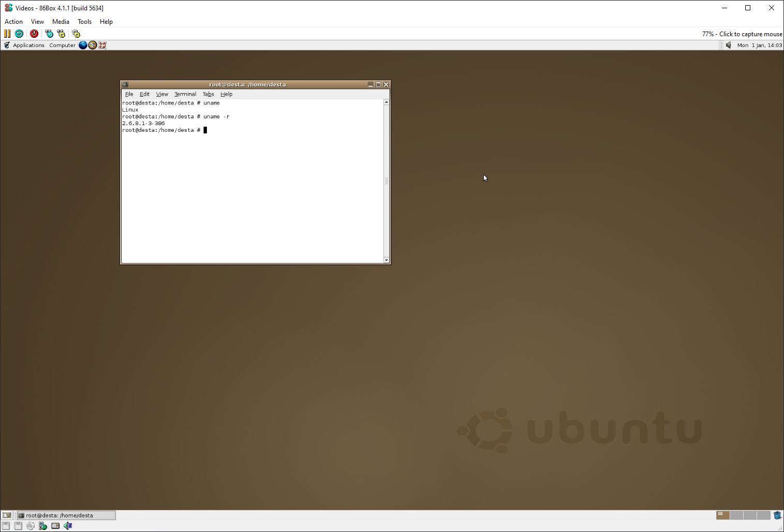Open the Terminal menu in terminal window
This screenshot has height=532, width=784.
point(185,94)
